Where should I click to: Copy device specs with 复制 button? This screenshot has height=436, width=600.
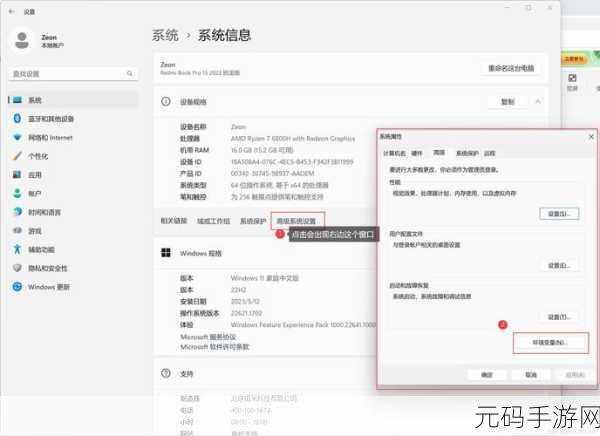[508, 102]
